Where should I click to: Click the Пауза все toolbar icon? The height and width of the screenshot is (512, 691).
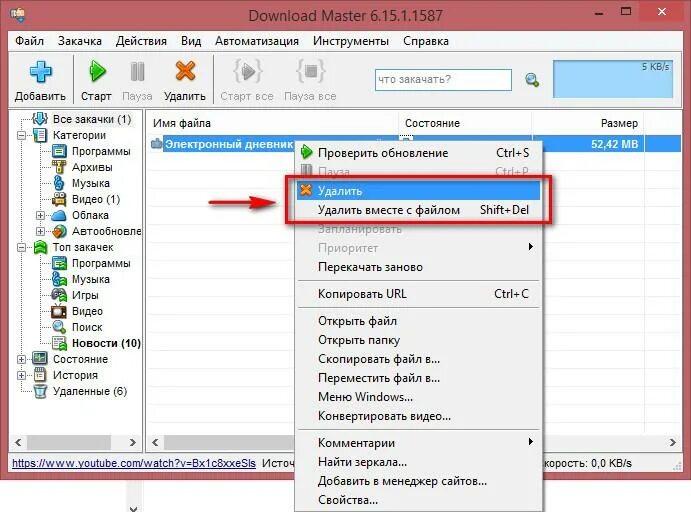pos(311,71)
